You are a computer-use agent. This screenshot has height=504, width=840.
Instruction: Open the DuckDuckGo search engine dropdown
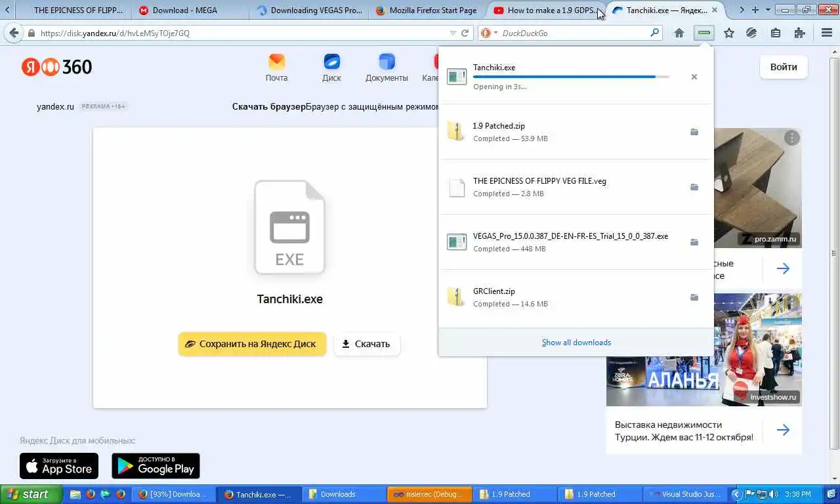488,33
